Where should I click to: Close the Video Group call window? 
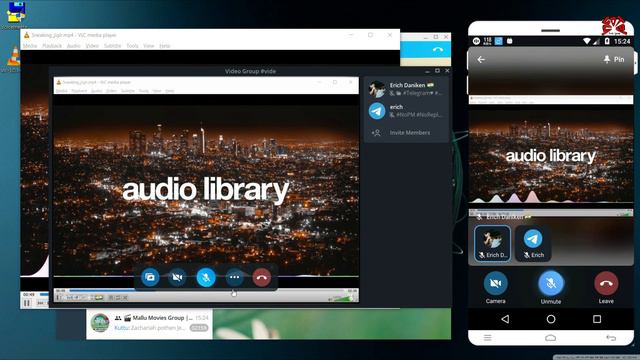click(x=447, y=71)
